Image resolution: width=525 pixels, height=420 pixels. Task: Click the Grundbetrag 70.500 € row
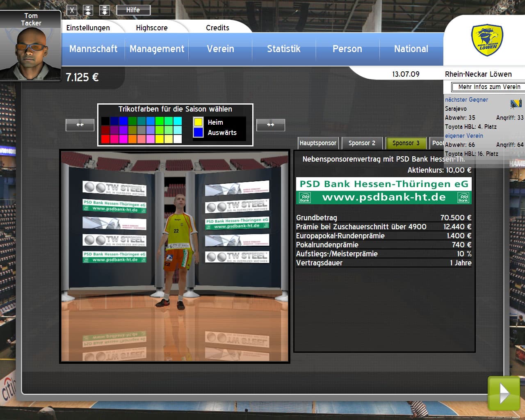click(383, 218)
